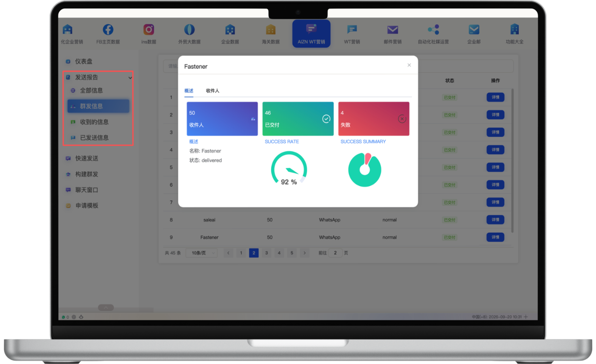
Task: Click the 前往 page number field
Action: 335,253
